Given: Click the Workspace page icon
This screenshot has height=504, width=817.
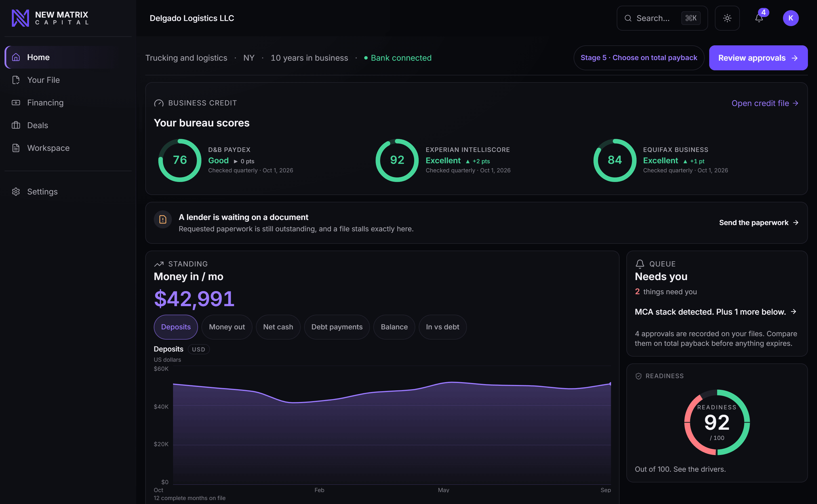Looking at the screenshot, I should 16,148.
